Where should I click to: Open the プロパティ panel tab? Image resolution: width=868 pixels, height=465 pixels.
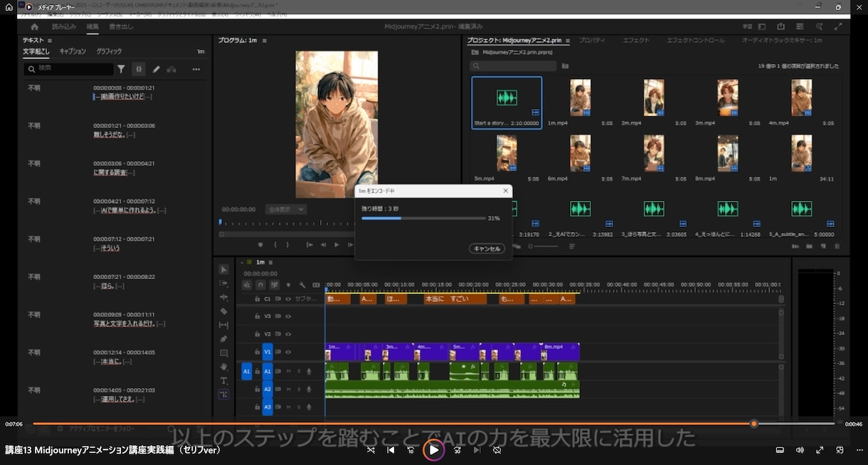coord(592,41)
